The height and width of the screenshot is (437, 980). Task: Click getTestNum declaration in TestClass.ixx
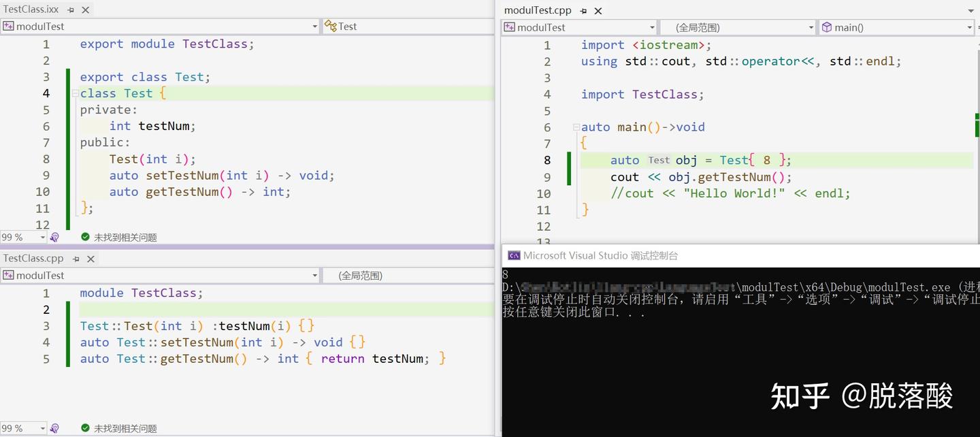(200, 192)
